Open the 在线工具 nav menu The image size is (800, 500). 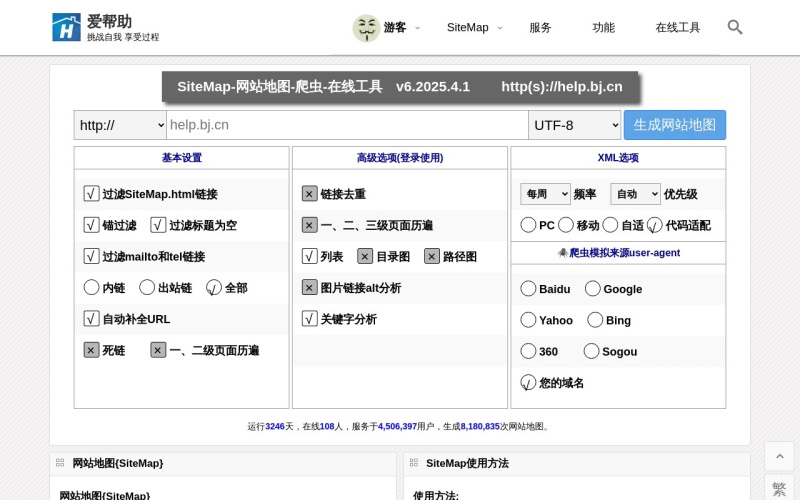[678, 28]
